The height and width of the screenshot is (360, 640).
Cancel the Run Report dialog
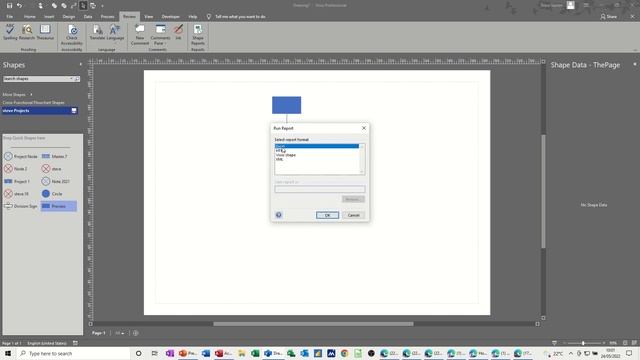coord(353,215)
